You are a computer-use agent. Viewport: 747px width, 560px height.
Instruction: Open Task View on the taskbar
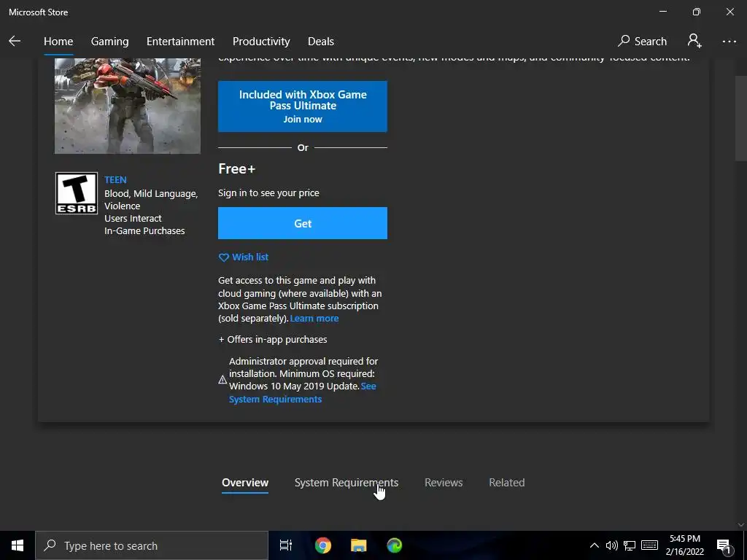(285, 545)
